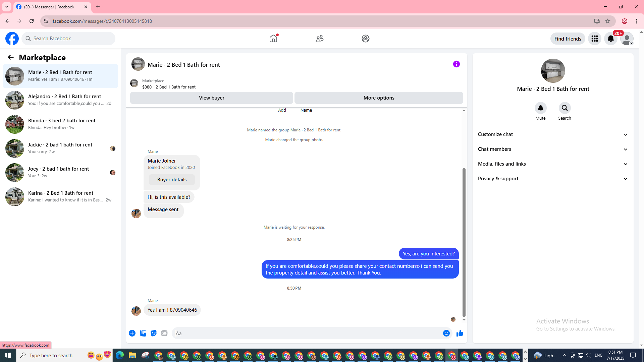Open the notifications bell icon
Viewport: 644px width, 362px height.
coord(611,39)
